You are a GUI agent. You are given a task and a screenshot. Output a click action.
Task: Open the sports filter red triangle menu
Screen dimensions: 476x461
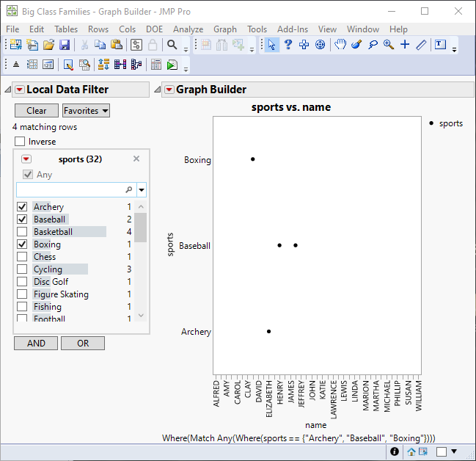pyautogui.click(x=26, y=159)
